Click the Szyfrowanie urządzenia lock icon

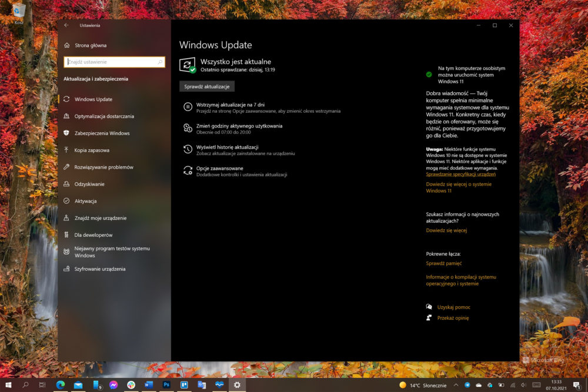pos(66,269)
